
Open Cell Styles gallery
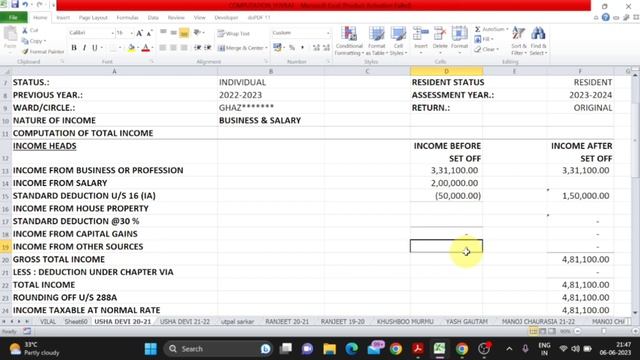398,40
